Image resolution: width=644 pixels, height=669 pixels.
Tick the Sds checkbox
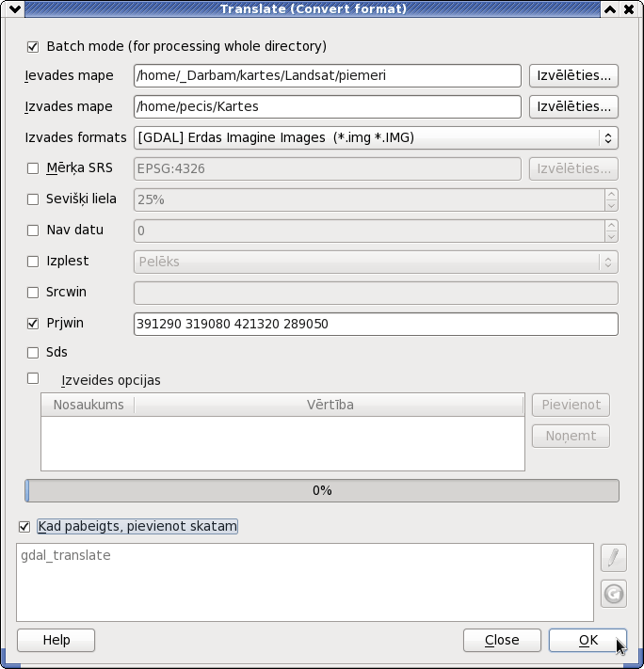33,353
